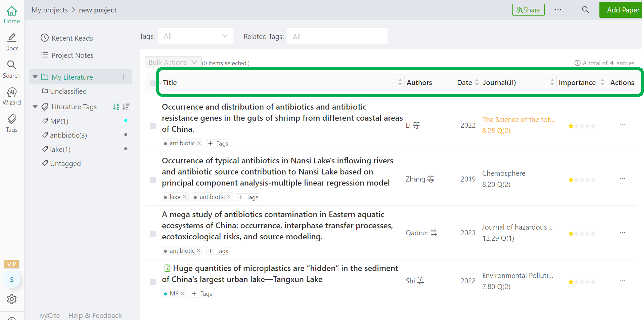The width and height of the screenshot is (644, 320).
Task: Sort literature tags alphabetically
Action: tap(116, 107)
